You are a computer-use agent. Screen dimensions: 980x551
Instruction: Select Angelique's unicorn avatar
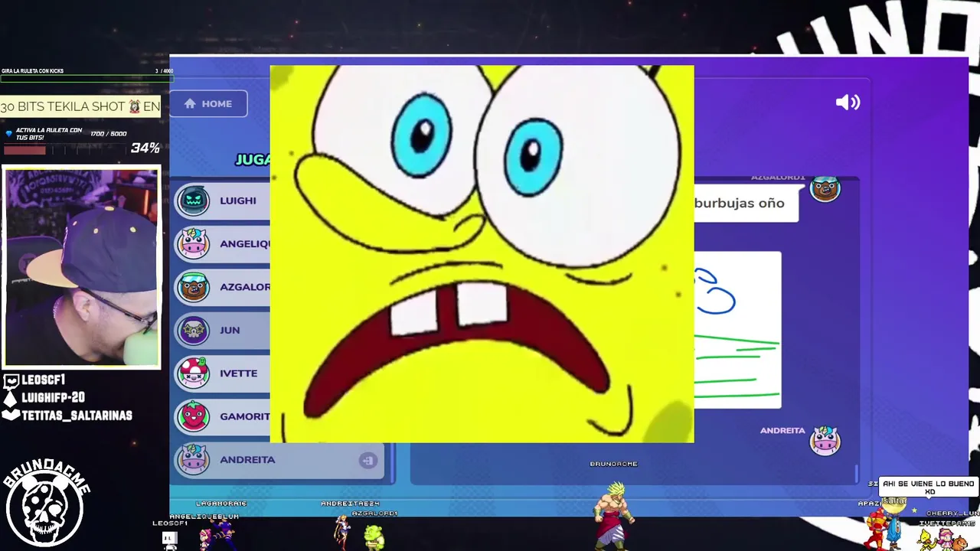click(193, 243)
